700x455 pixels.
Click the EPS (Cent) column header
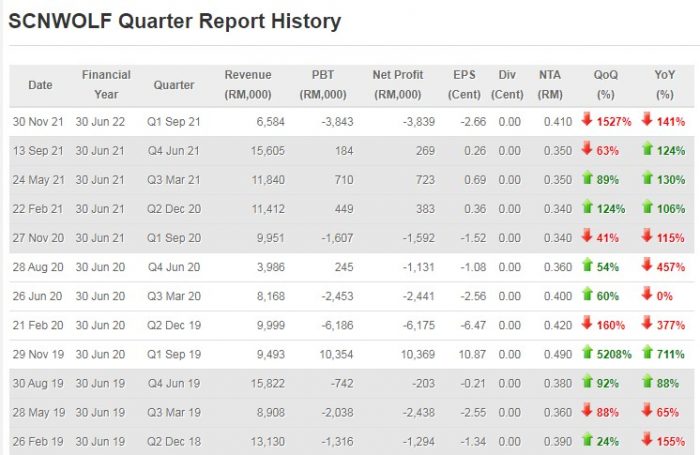coord(463,85)
